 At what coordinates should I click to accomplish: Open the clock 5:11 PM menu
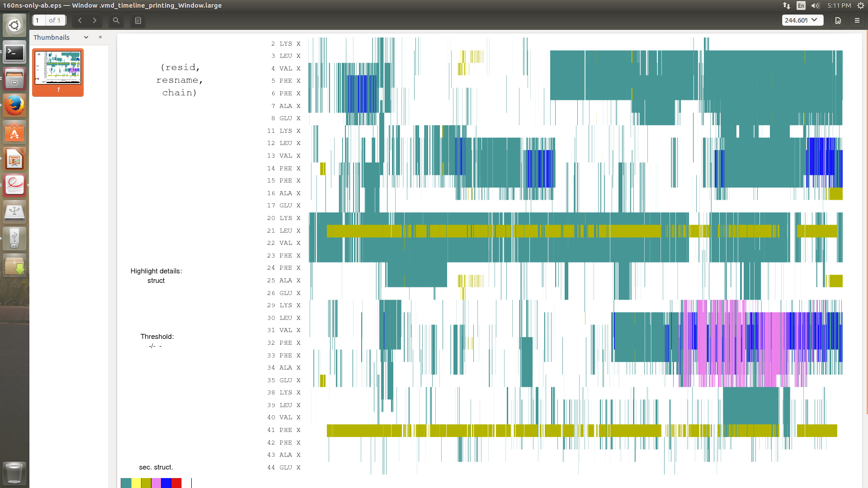[x=839, y=5]
